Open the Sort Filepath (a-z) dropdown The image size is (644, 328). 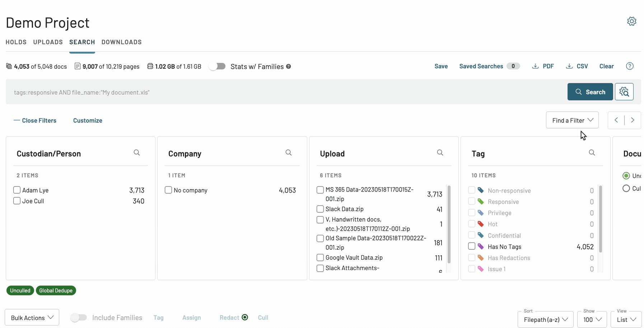545,319
